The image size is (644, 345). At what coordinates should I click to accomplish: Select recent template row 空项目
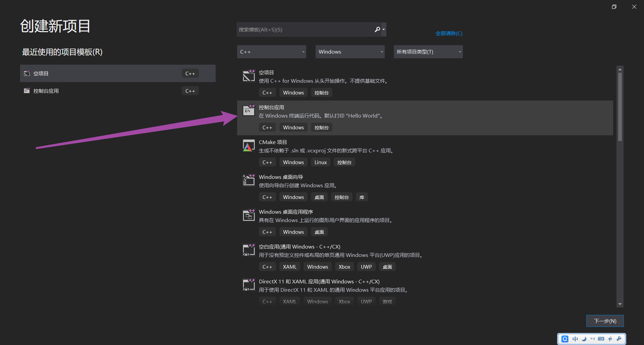(x=118, y=73)
